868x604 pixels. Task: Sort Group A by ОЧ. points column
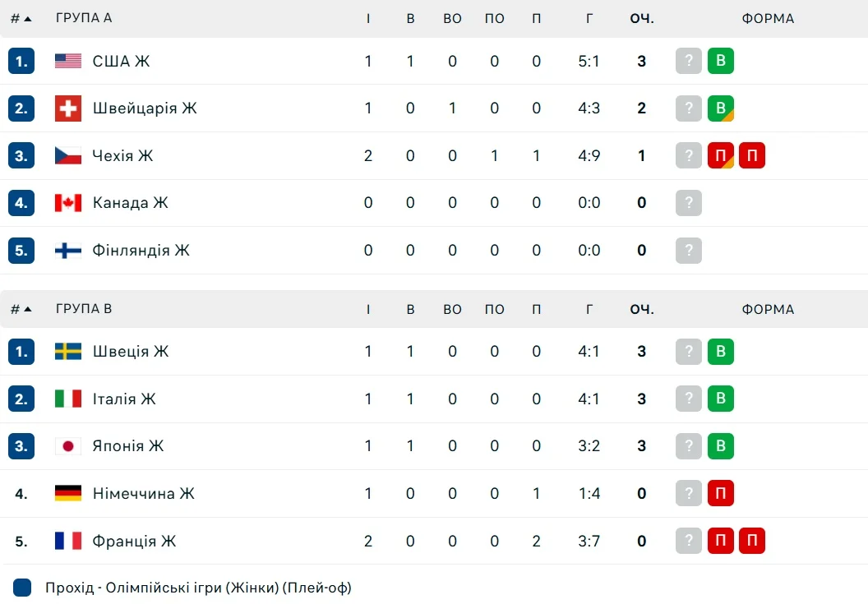[642, 18]
